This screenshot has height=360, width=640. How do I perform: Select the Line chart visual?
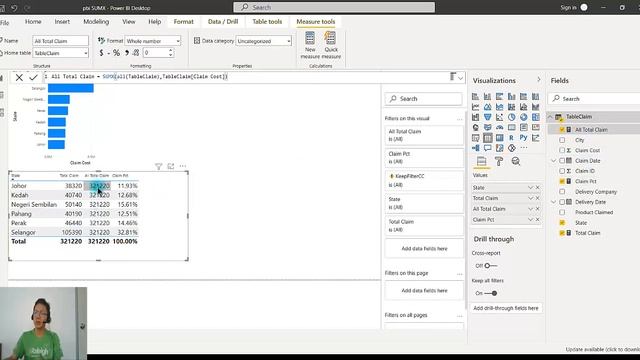[476, 107]
